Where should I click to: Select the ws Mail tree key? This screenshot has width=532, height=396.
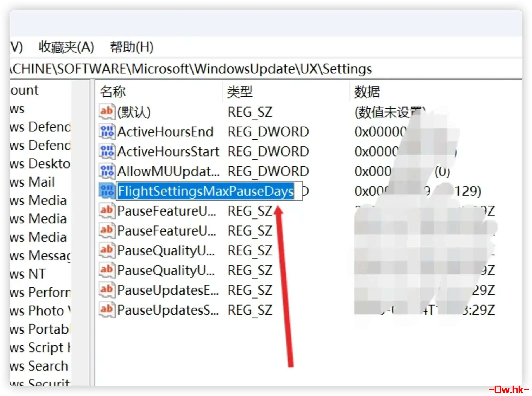click(x=32, y=182)
